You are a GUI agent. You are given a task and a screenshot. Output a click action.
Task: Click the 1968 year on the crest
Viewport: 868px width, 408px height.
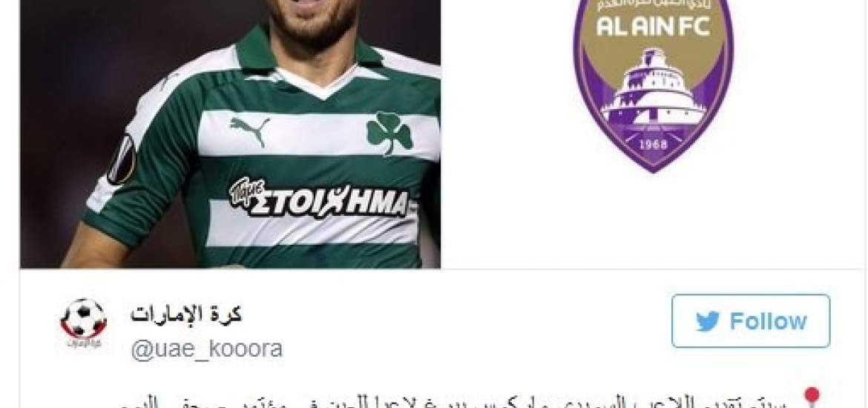[653, 144]
